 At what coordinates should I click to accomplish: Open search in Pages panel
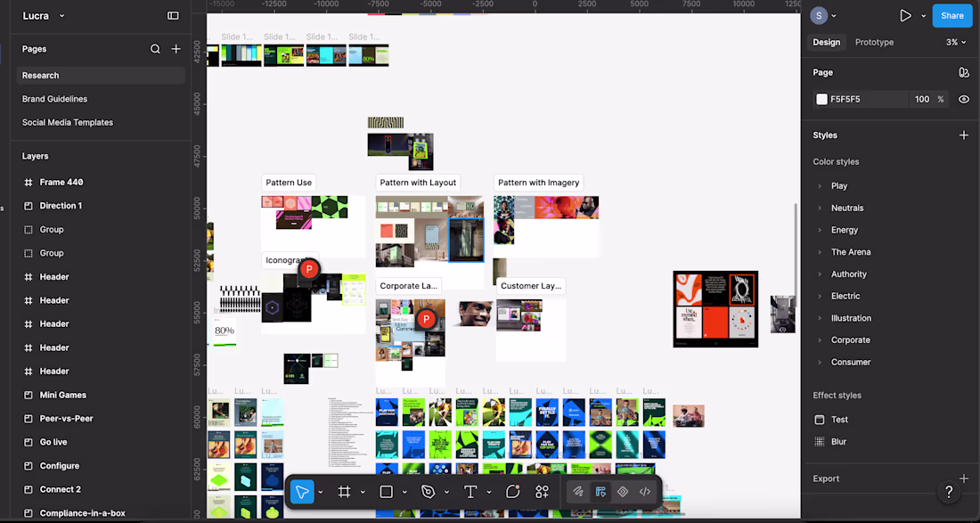pyautogui.click(x=155, y=49)
